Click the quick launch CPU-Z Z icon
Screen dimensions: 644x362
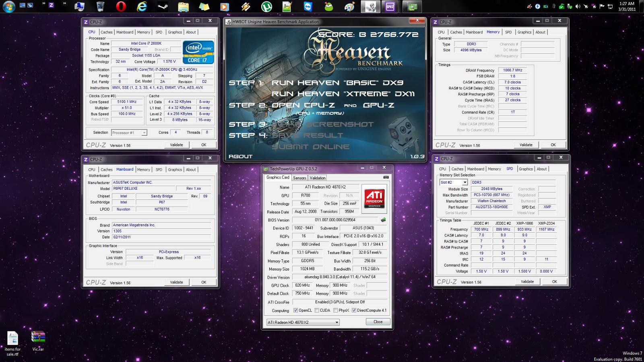coord(51,5)
